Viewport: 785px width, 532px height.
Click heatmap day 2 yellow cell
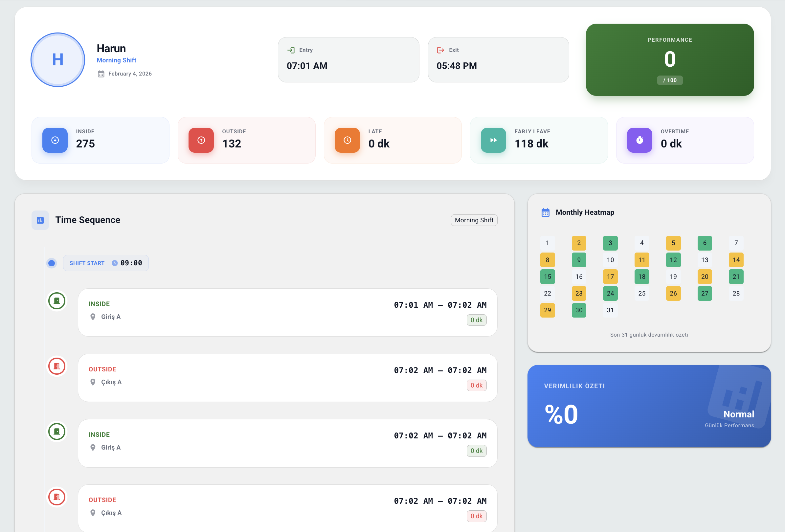point(579,243)
